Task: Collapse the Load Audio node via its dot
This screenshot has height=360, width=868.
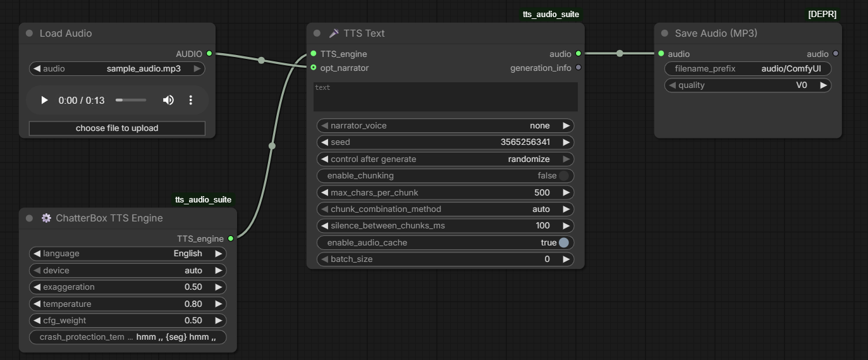Action: (29, 33)
